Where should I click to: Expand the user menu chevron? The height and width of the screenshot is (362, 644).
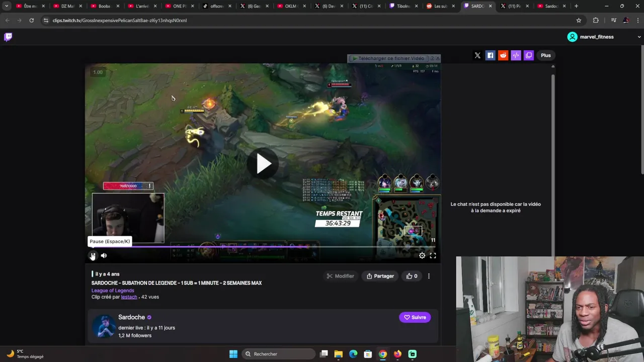coord(639,37)
